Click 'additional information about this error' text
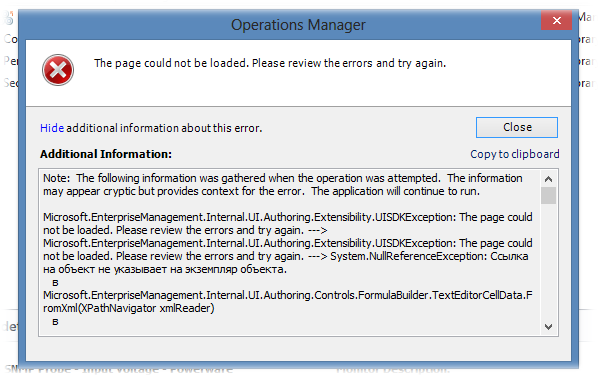Screen dimensions: 598x378 point(164,128)
